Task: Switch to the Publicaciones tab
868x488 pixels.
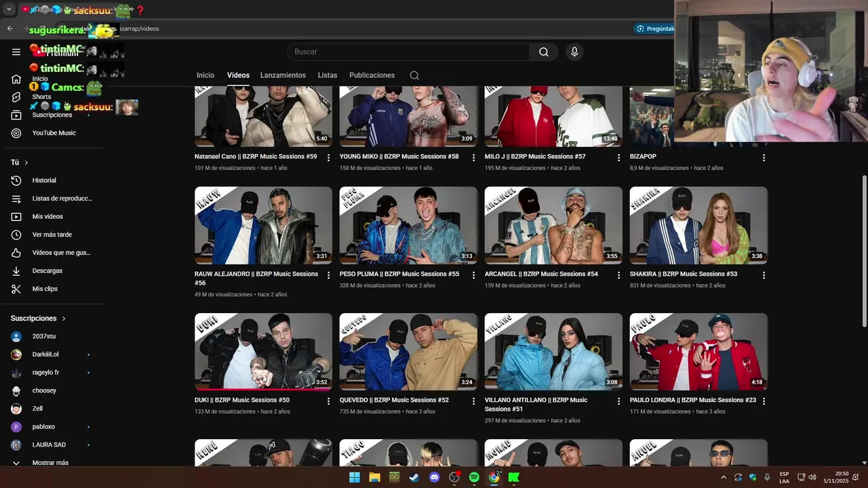Action: 372,75
